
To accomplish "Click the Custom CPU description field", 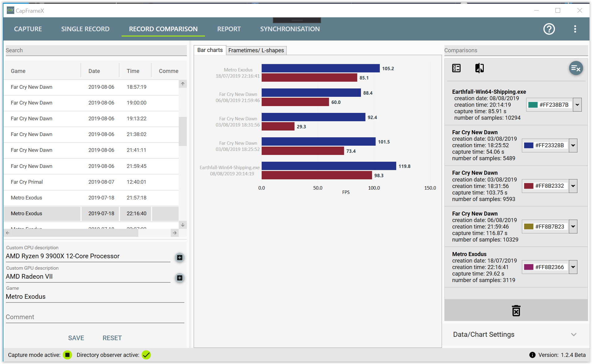I will pyautogui.click(x=88, y=256).
